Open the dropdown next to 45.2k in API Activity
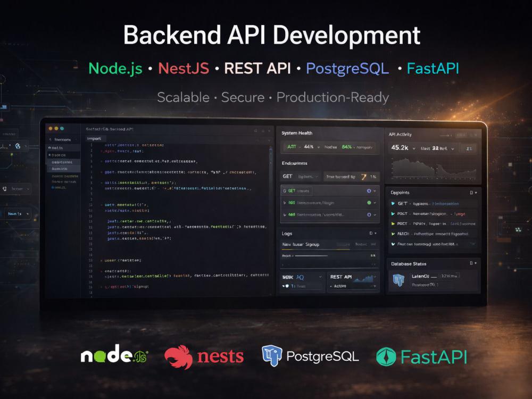 pyautogui.click(x=413, y=148)
